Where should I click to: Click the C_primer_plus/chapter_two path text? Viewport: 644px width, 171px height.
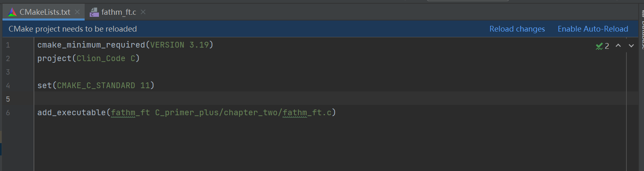217,112
